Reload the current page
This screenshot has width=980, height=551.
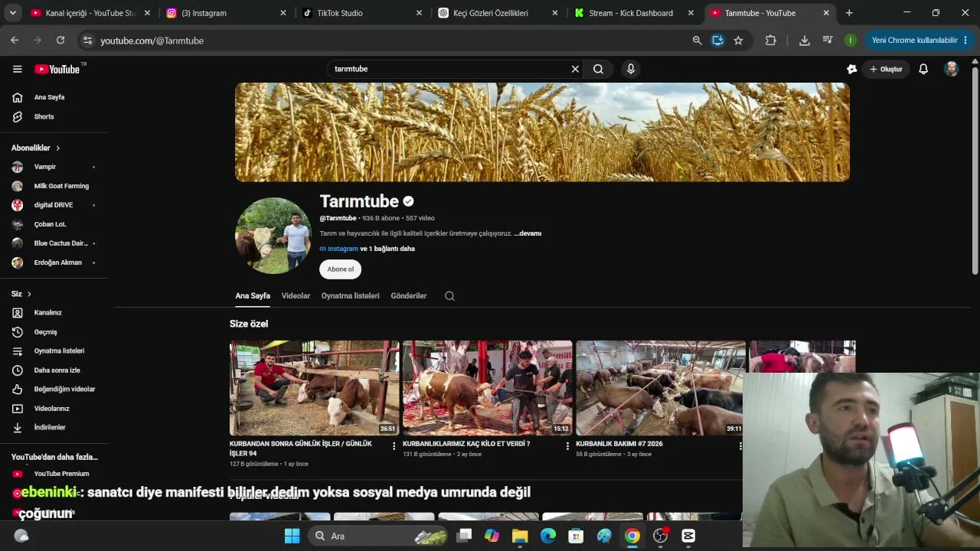click(x=60, y=41)
